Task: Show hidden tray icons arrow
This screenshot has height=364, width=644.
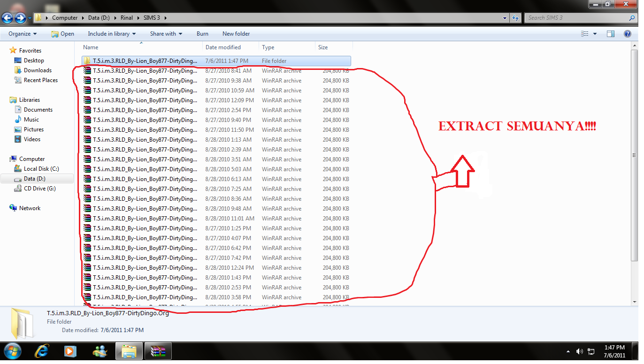Action: 568,351
